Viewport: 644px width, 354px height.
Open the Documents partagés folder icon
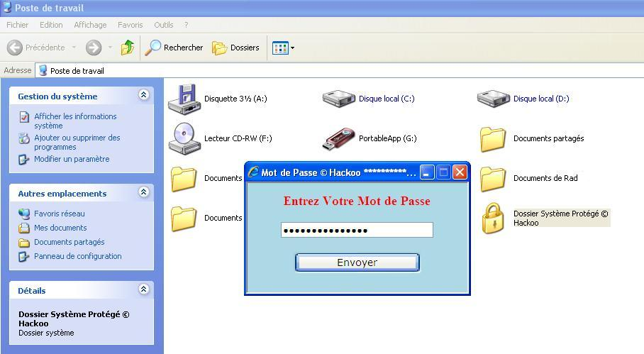click(493, 138)
